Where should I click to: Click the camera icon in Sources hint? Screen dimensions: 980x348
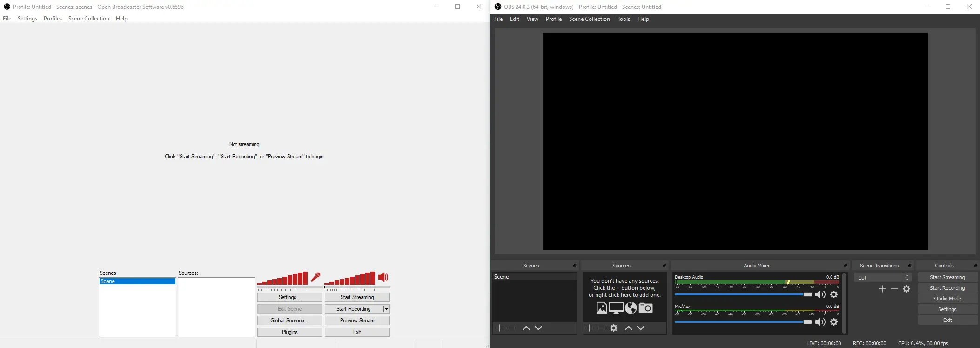(x=646, y=308)
